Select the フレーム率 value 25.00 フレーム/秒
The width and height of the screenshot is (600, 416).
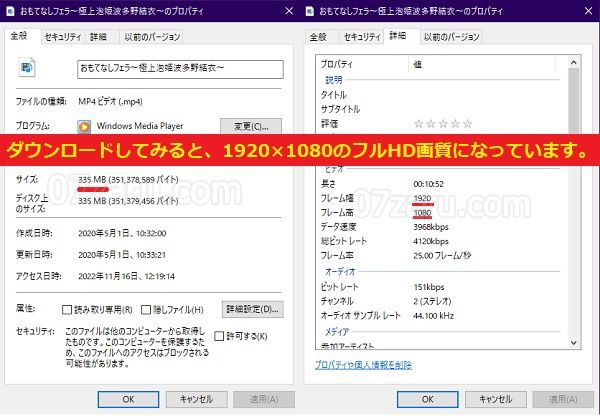click(x=442, y=256)
